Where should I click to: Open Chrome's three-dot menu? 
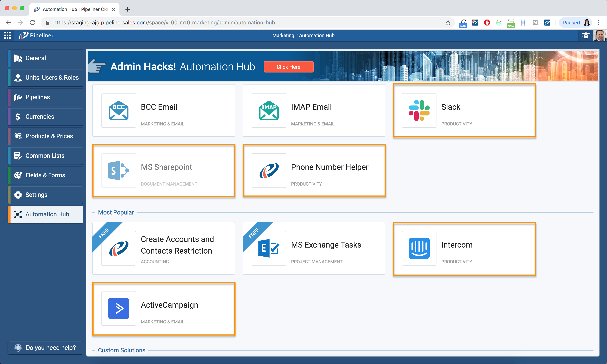tap(599, 22)
